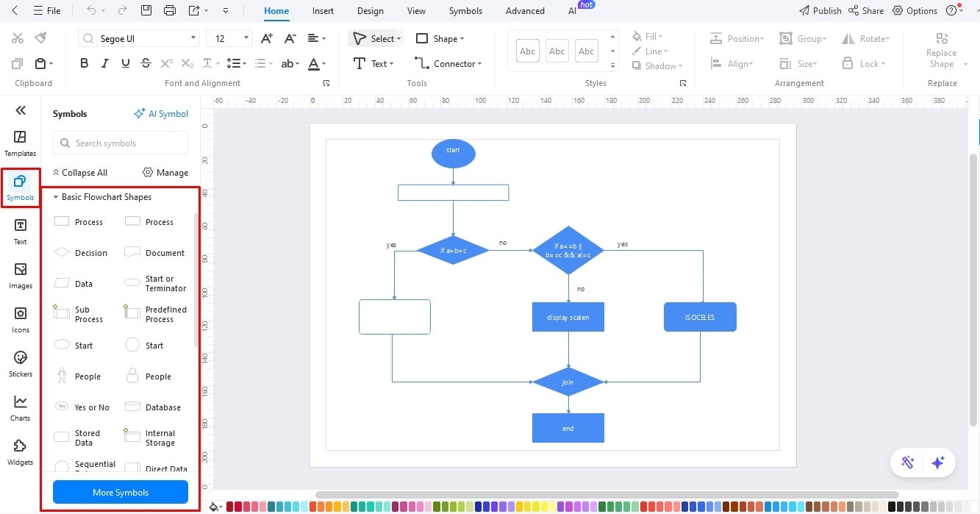This screenshot has width=980, height=514.
Task: Pick the Start or Terminator shape
Action: coord(156,283)
